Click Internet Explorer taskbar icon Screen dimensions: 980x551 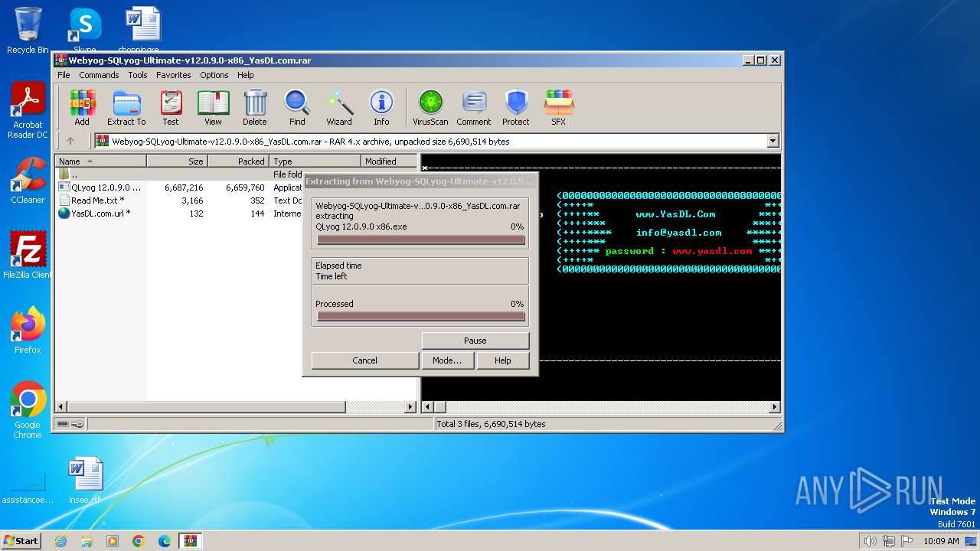[x=60, y=541]
